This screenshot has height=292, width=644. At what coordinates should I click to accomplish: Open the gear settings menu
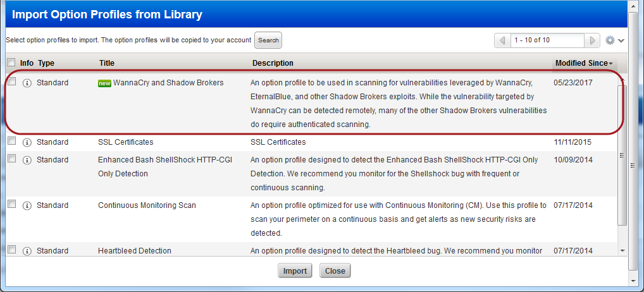tap(610, 40)
